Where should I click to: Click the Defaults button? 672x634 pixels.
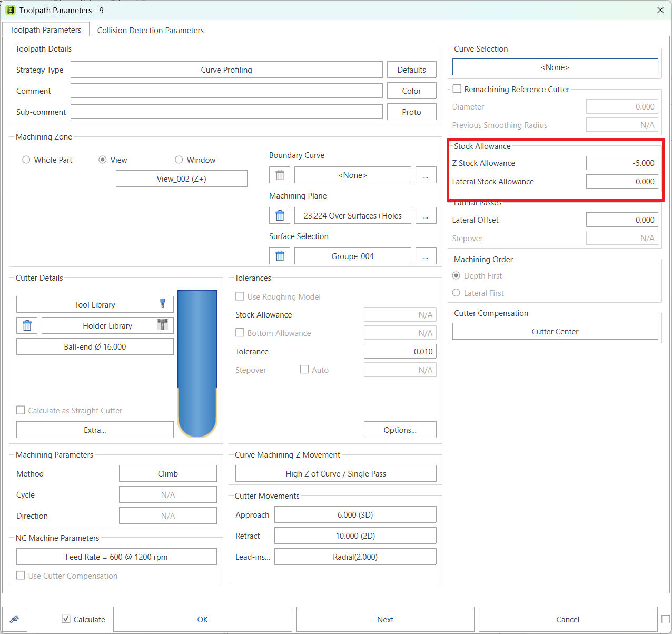412,70
